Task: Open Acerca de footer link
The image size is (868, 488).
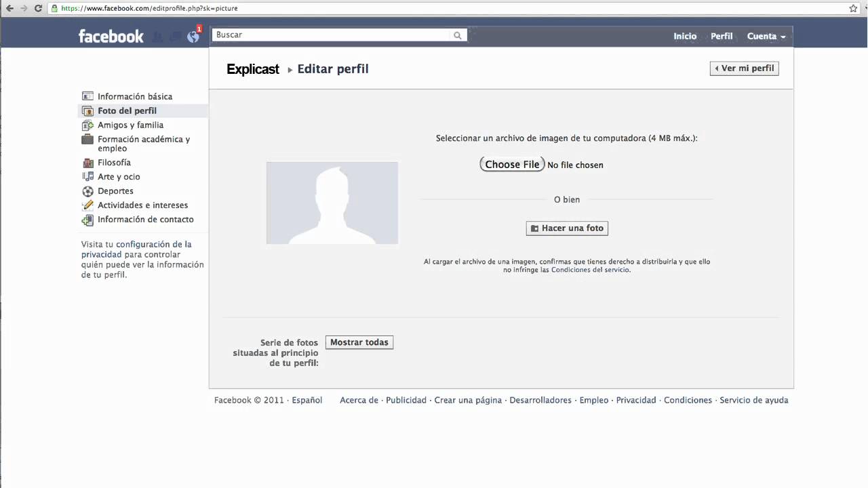Action: coord(359,401)
